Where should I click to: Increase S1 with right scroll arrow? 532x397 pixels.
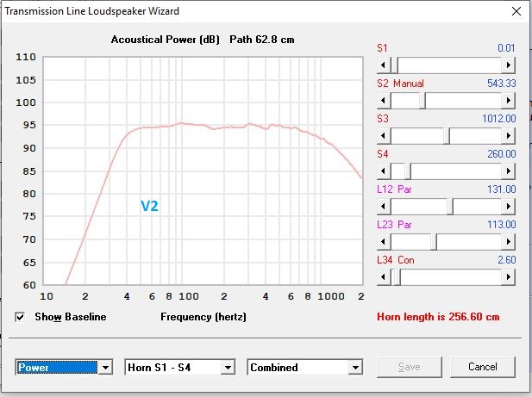click(x=508, y=65)
